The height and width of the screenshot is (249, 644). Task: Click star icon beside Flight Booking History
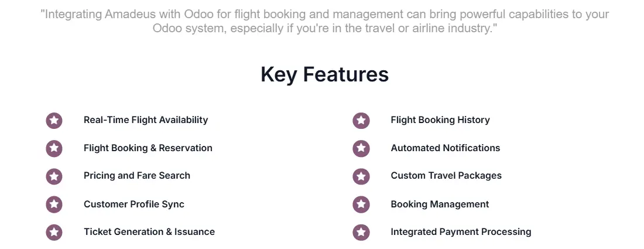[361, 121]
